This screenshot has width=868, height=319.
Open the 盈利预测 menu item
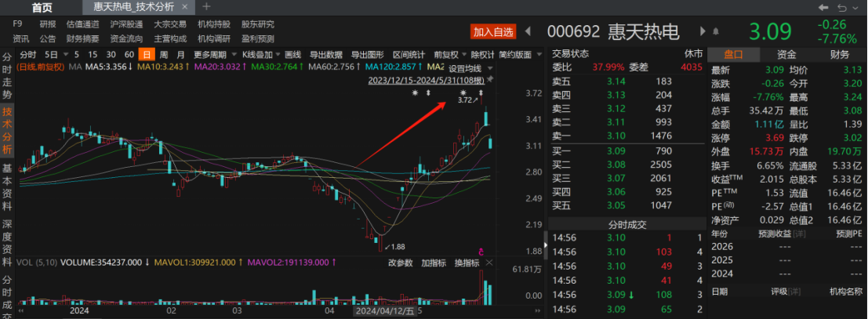coord(257,38)
